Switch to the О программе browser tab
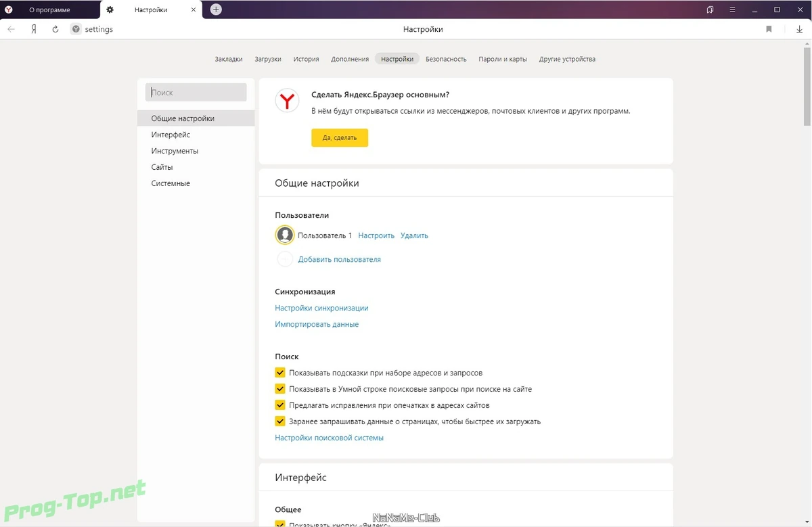The image size is (812, 527). click(x=49, y=9)
